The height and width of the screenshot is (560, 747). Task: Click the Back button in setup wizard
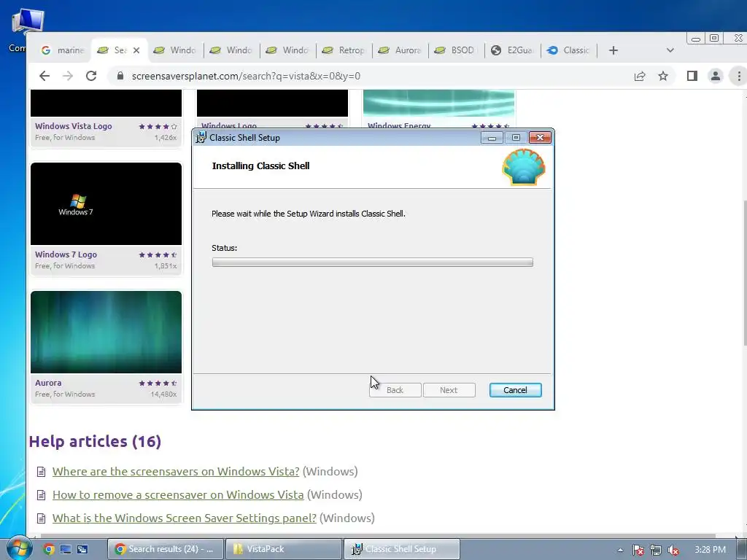click(395, 390)
